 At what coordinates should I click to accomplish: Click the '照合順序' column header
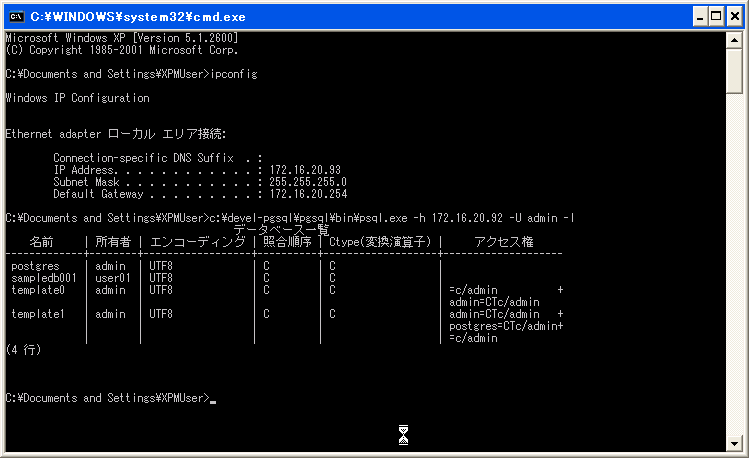click(x=287, y=242)
